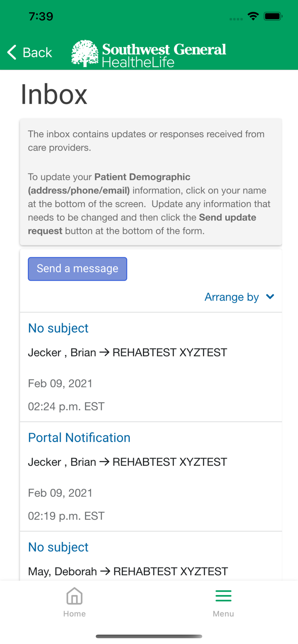The width and height of the screenshot is (298, 644).
Task: Tap the Southwest General HealtheLife title
Action: [164, 55]
